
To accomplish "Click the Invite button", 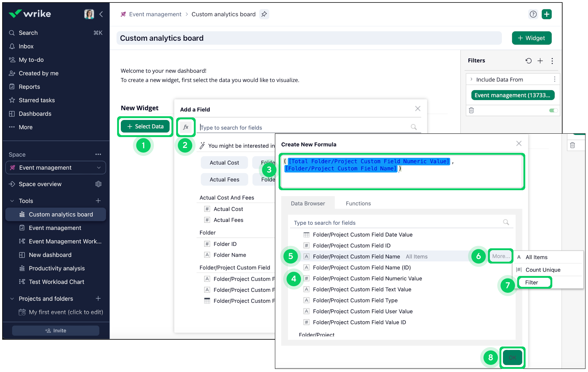I will 56,331.
